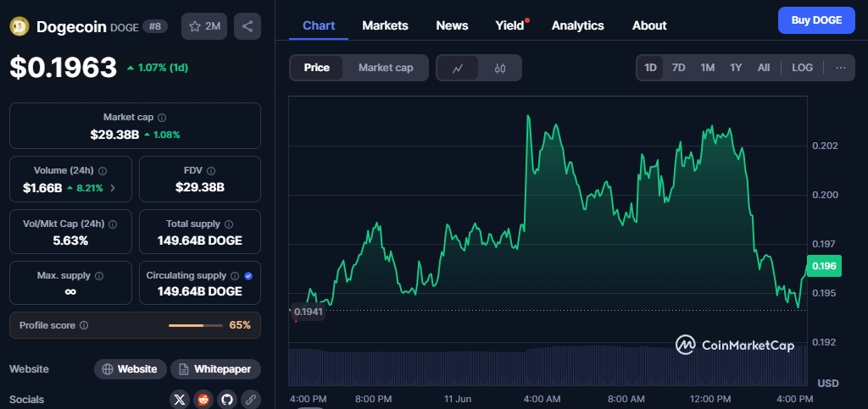Select the Price chart toggle
Viewport: 868px width, 409px height.
(x=317, y=68)
